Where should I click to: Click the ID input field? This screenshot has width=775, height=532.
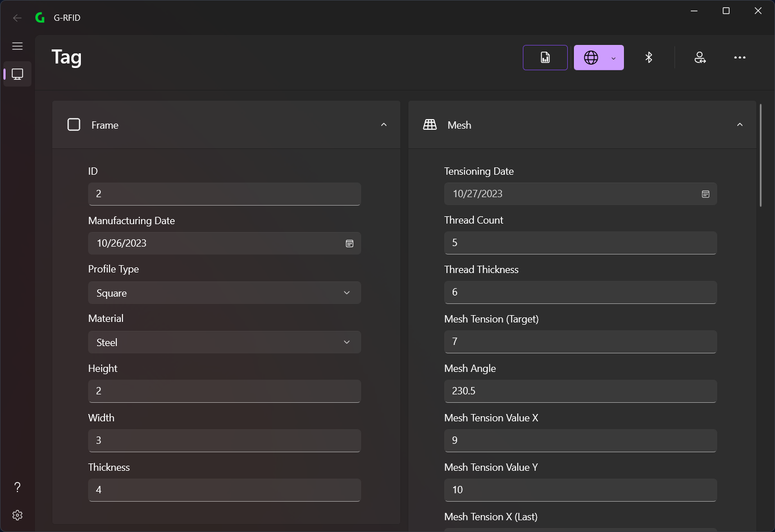pyautogui.click(x=225, y=194)
